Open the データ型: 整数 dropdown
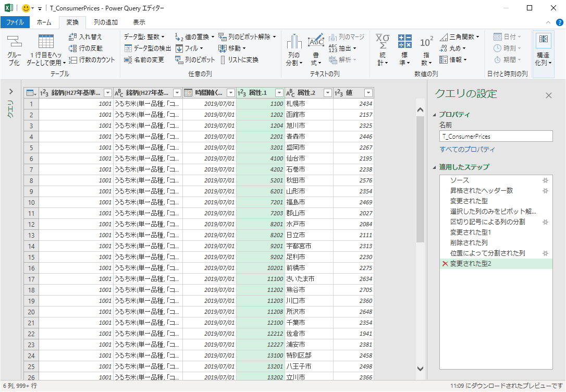This screenshot has height=392, width=566. click(x=144, y=37)
